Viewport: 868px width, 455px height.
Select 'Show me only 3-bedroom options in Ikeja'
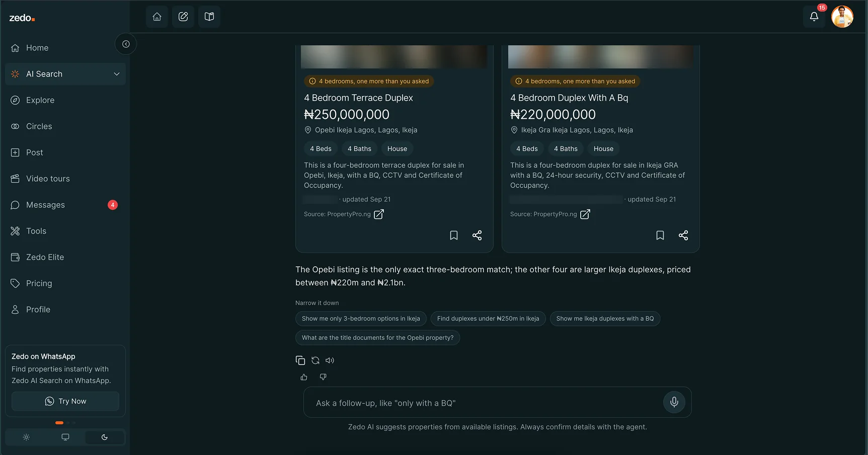click(361, 319)
